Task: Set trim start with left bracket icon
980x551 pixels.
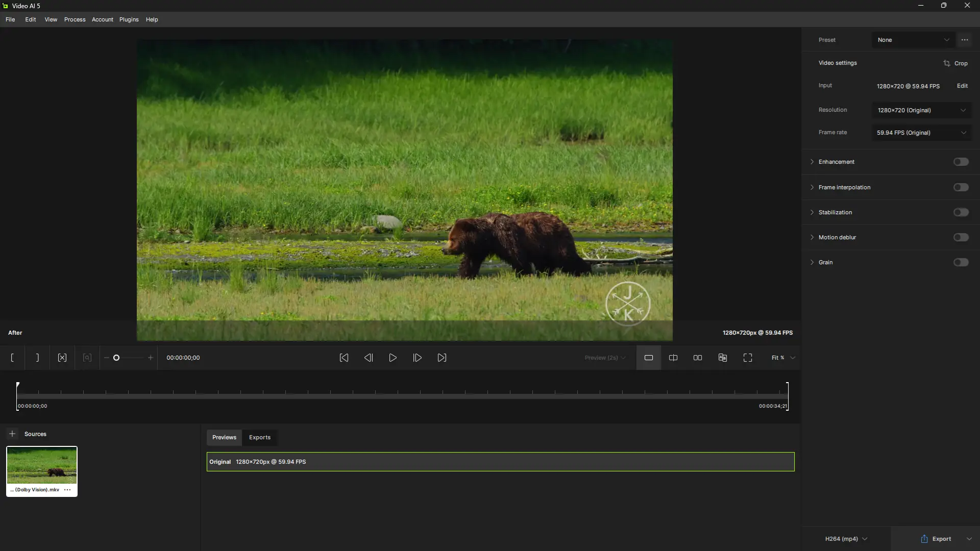Action: pos(12,358)
